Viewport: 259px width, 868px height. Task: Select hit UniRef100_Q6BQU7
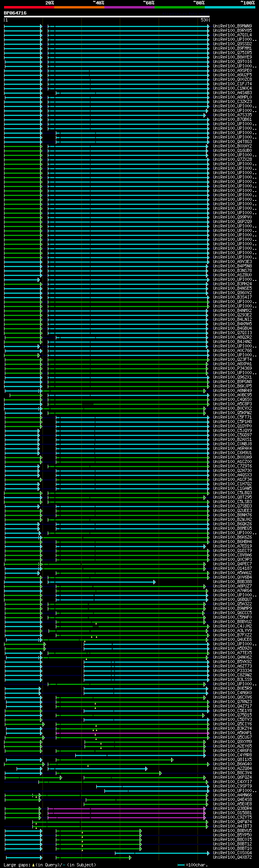(232, 599)
